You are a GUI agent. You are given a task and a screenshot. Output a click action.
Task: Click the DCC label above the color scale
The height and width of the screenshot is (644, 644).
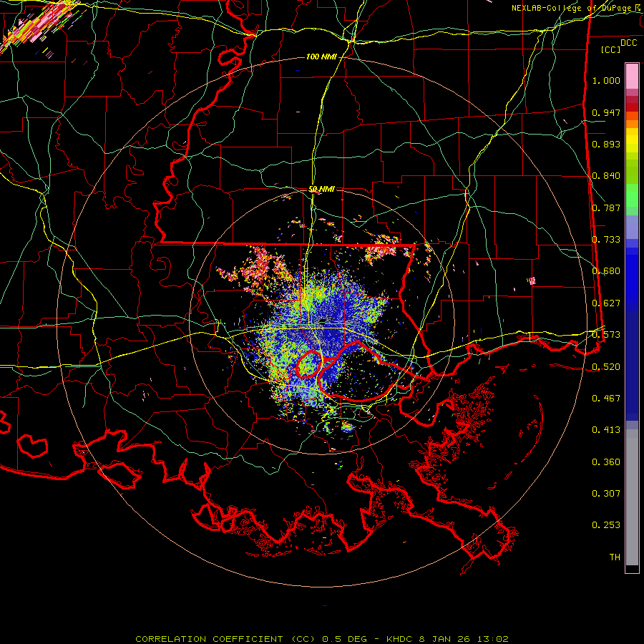628,43
